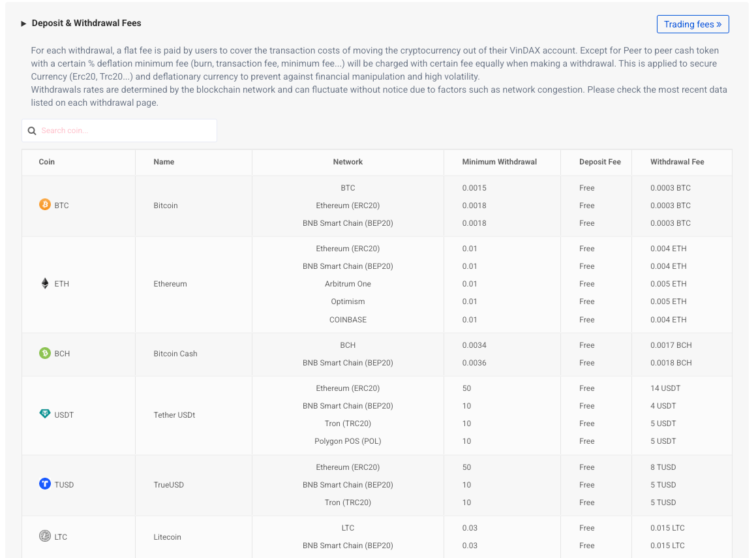The image size is (756, 558).
Task: Click the 0.0018 BCH withdrawal fee
Action: tap(671, 363)
